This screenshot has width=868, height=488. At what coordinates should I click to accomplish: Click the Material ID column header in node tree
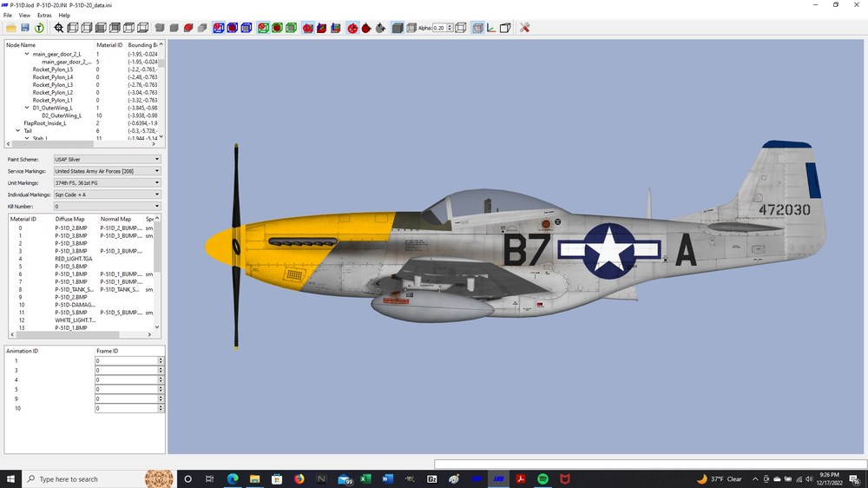point(109,45)
